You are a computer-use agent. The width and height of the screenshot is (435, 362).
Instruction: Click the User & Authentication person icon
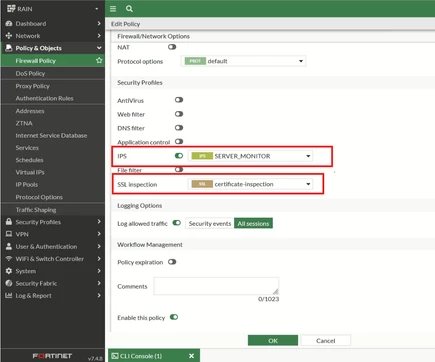pyautogui.click(x=9, y=246)
